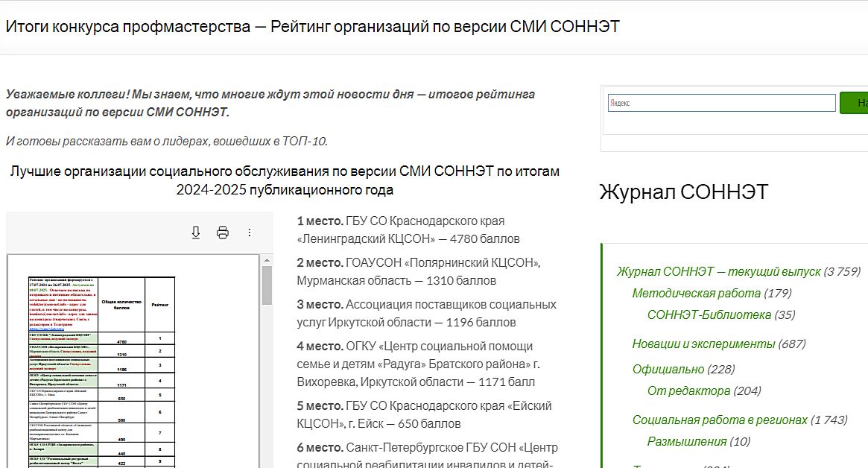Click the Журнал СОННЭТ sidebar heading
Image resolution: width=868 pixels, height=468 pixels.
pyautogui.click(x=683, y=192)
